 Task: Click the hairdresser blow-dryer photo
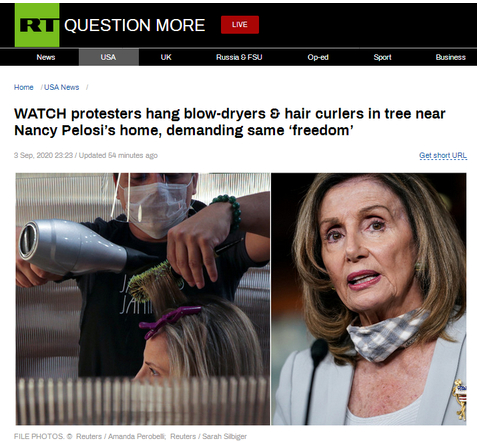click(143, 299)
